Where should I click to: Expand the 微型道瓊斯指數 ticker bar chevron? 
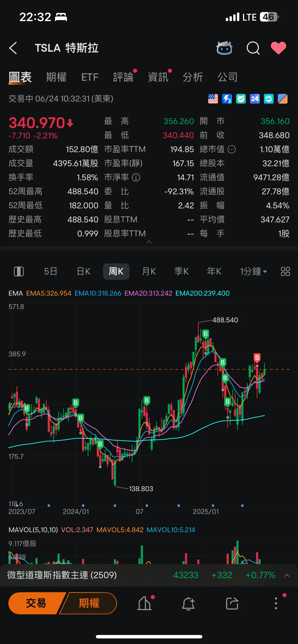[287, 575]
